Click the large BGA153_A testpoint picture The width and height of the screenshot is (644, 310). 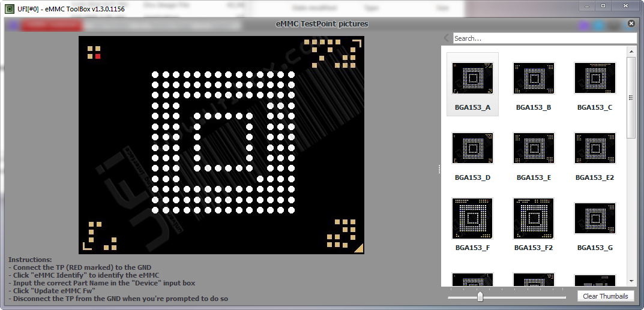(x=221, y=145)
